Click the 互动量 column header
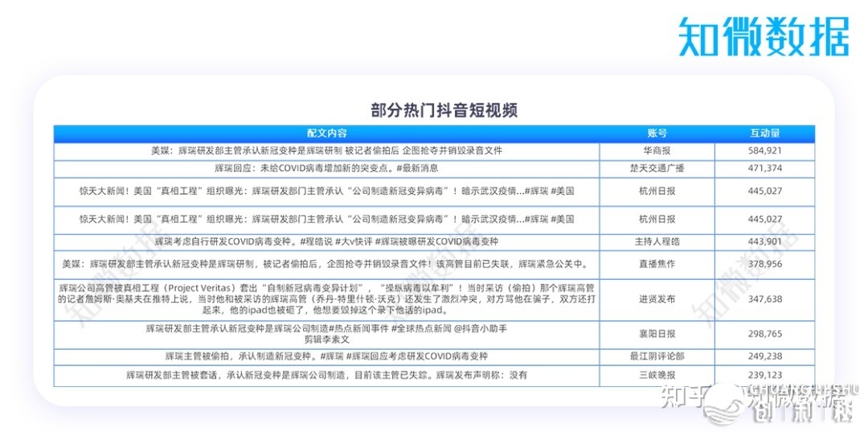This screenshot has height=432, width=868. pos(764,133)
